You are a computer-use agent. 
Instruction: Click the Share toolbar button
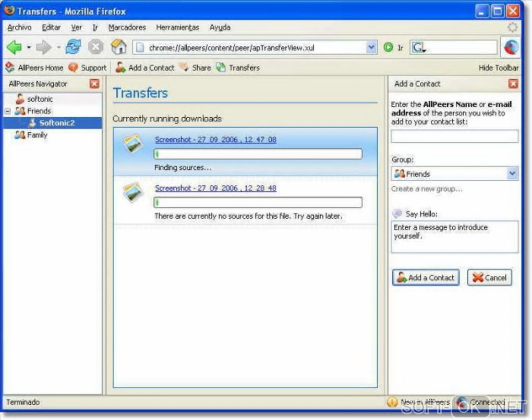[195, 68]
